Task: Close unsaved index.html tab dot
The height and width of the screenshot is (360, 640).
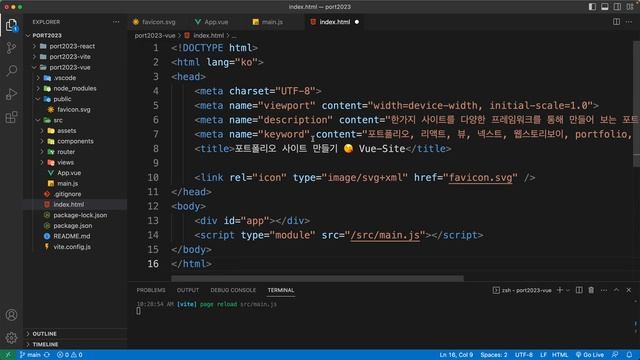Action: (x=357, y=22)
